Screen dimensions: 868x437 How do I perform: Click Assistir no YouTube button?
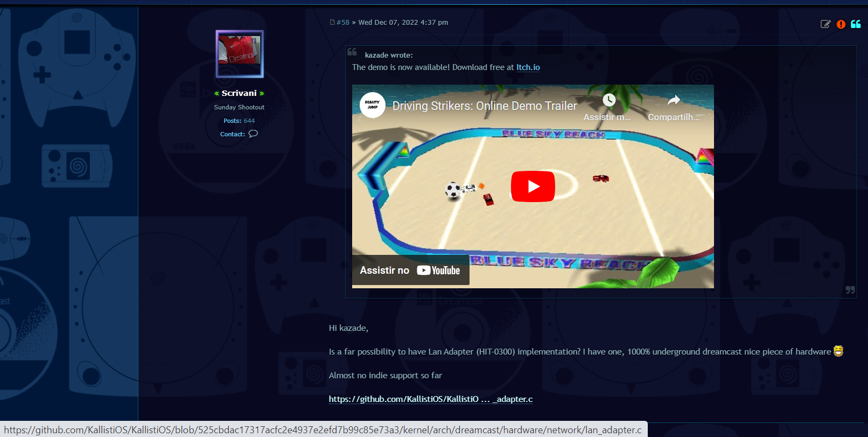[410, 270]
